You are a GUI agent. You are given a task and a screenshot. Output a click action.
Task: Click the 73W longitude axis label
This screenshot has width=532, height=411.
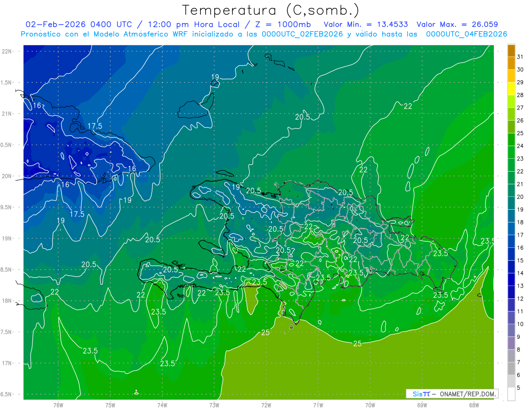214,405
